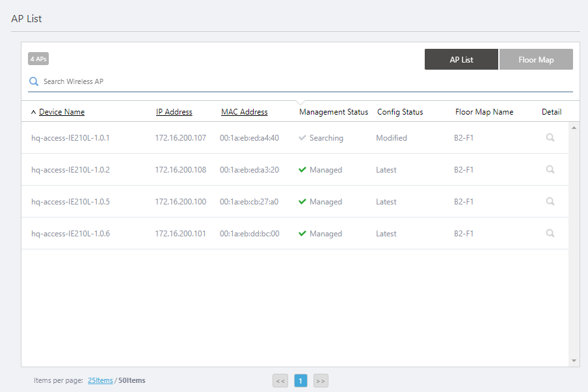Screen dimensions: 588x392
Task: Open details for hq-access-IE210L-1.0.1
Action: pyautogui.click(x=550, y=137)
